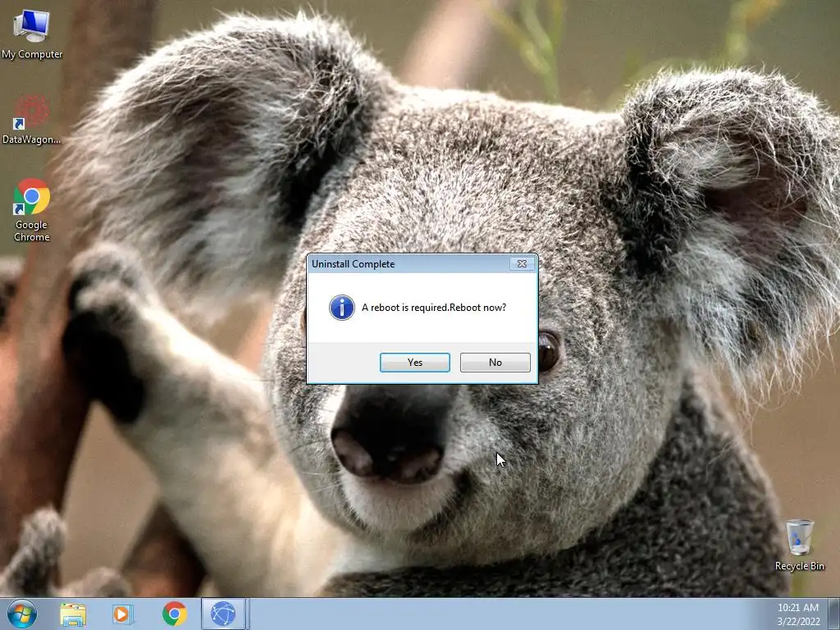
Task: Decline reboot with the No button
Action: coord(495,363)
